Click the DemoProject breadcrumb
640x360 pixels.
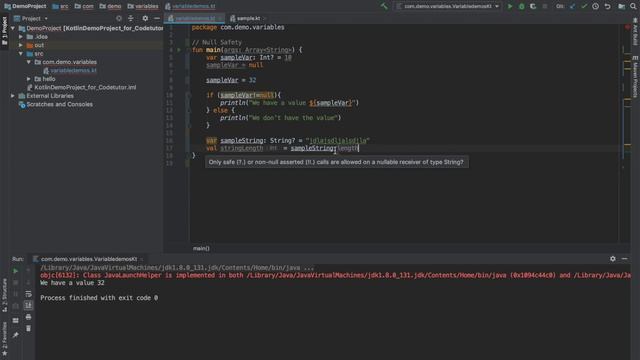click(25, 6)
